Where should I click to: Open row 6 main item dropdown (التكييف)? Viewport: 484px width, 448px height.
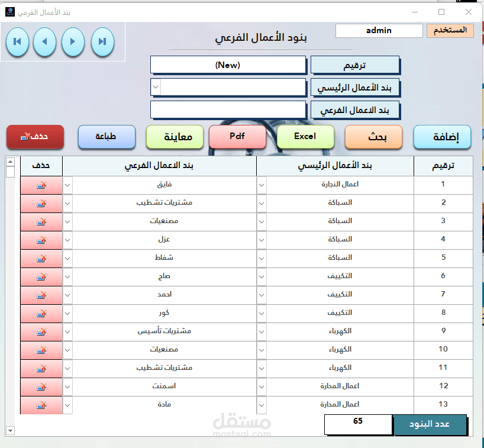(x=262, y=277)
